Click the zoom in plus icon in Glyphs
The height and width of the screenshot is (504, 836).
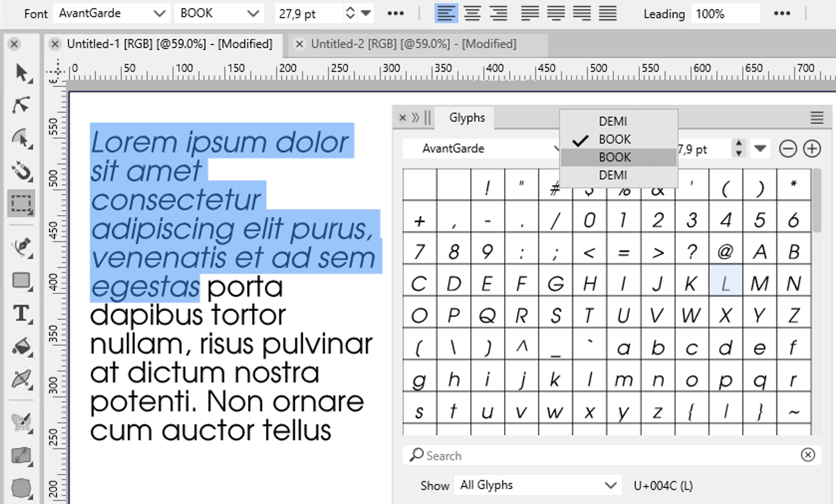pos(812,149)
